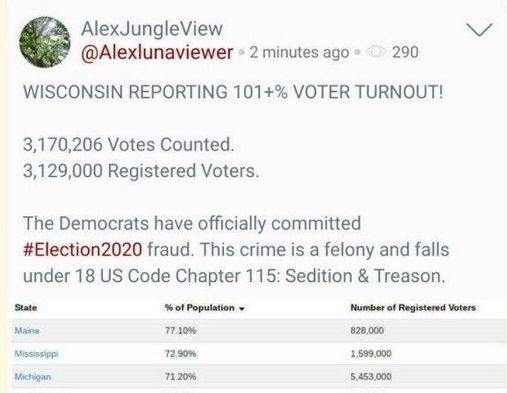The height and width of the screenshot is (393, 507).
Task: Click the AlexJungleView profile avatar
Action: point(45,42)
